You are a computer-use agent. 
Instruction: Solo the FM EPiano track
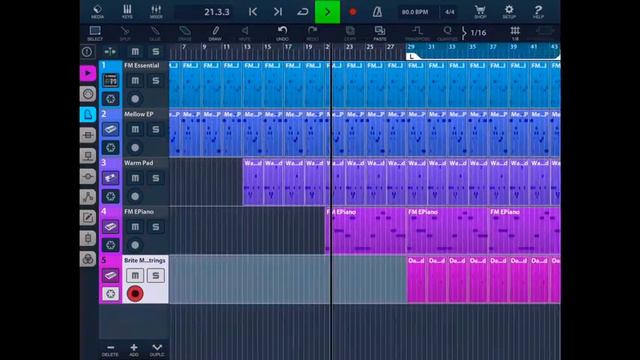click(156, 227)
